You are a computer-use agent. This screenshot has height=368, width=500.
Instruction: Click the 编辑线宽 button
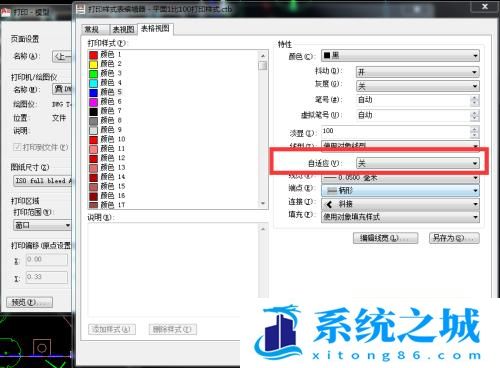click(x=385, y=238)
